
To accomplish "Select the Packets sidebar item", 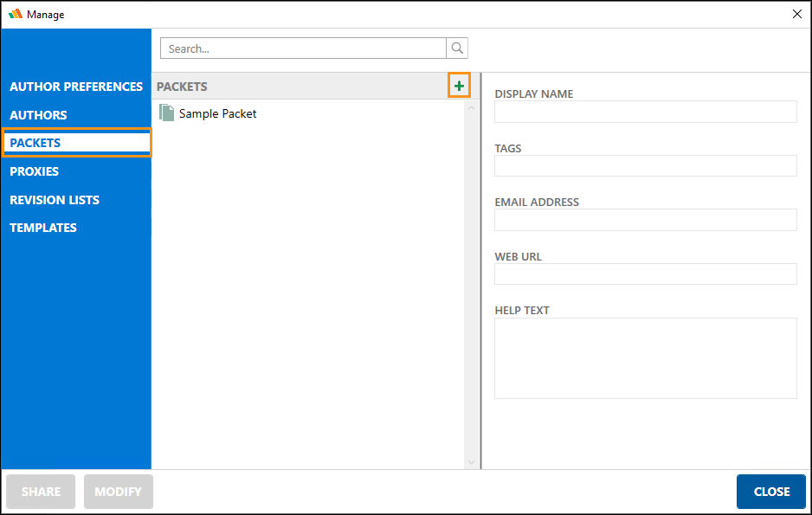I will [77, 143].
